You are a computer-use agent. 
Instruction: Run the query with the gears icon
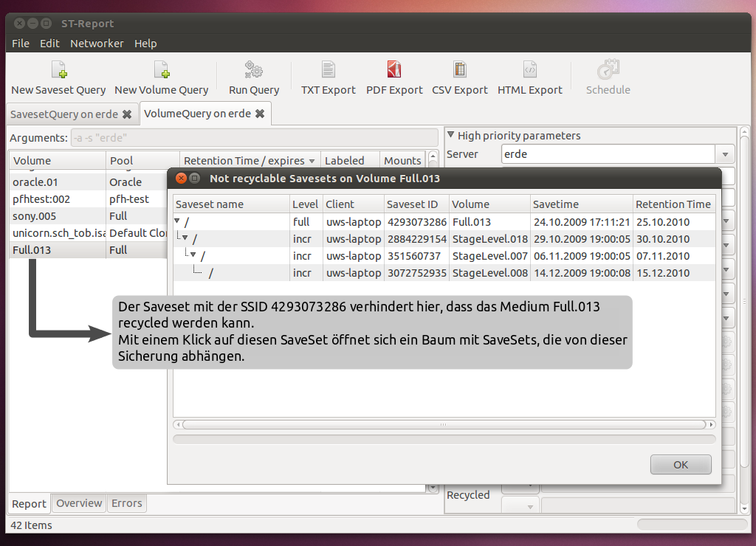(x=254, y=70)
